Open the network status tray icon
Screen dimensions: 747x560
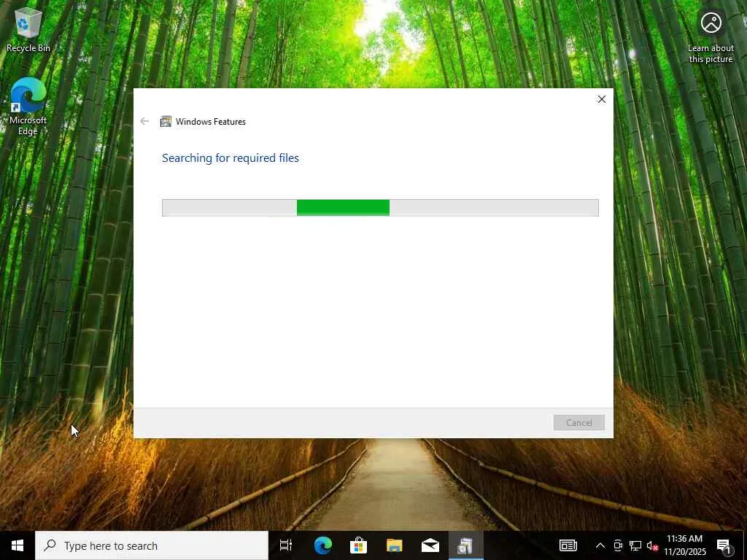pyautogui.click(x=635, y=545)
